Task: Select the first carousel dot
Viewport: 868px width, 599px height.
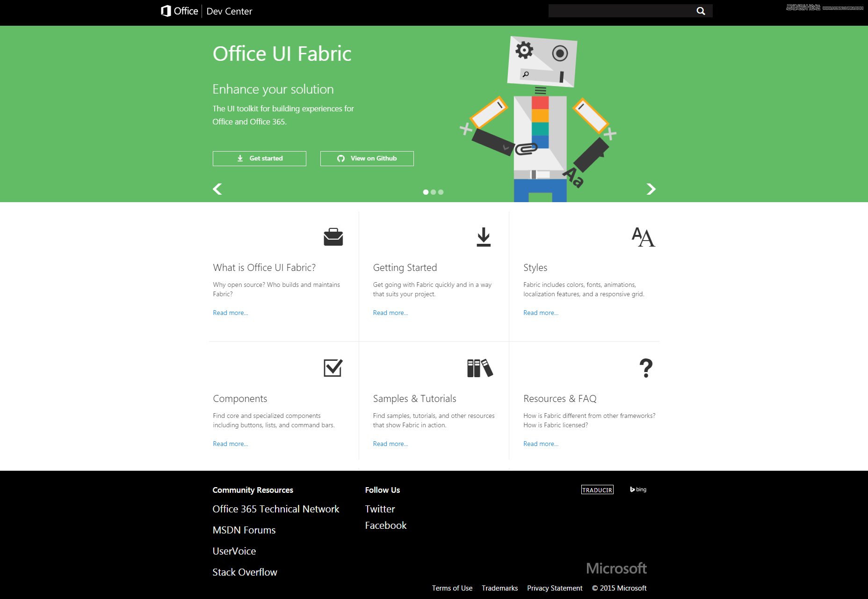Action: tap(426, 192)
